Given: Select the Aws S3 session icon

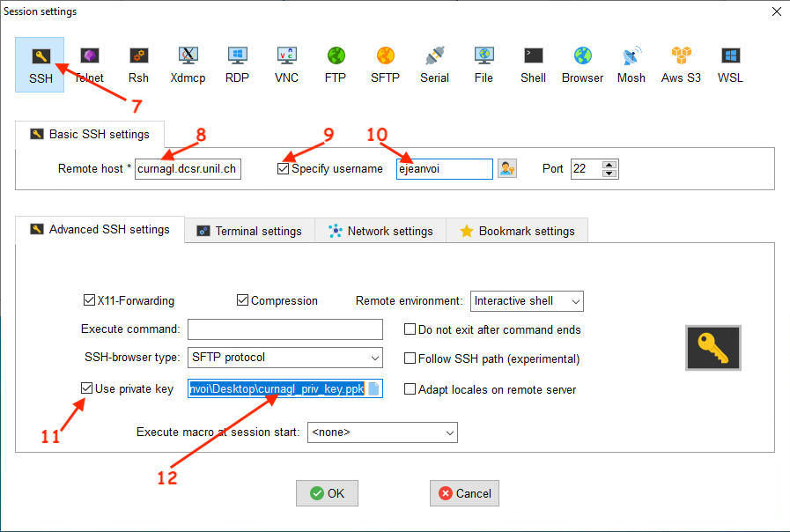Looking at the screenshot, I should point(681,64).
